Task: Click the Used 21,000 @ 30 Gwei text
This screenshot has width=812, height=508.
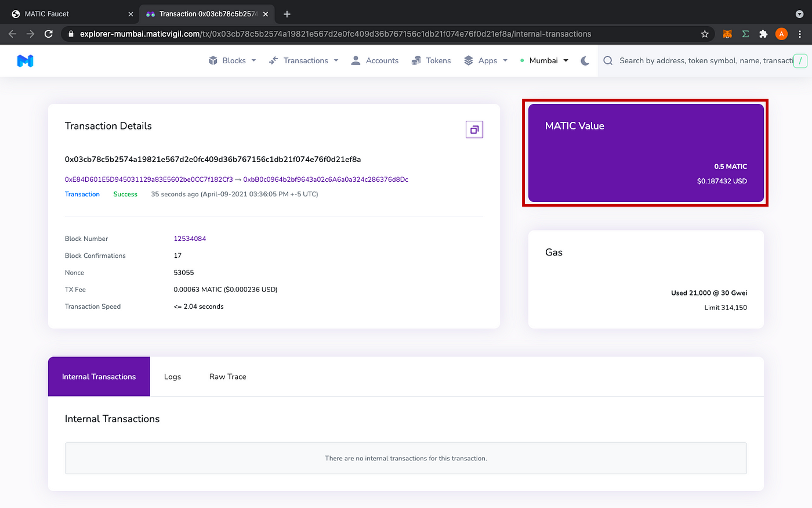Action: pyautogui.click(x=709, y=293)
